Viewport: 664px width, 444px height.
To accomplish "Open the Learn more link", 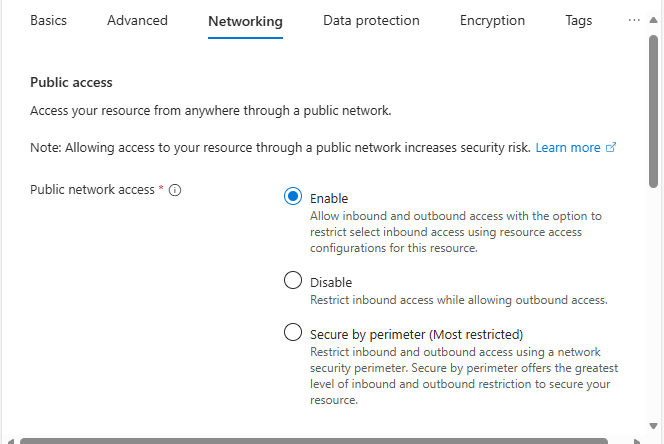I will [568, 148].
